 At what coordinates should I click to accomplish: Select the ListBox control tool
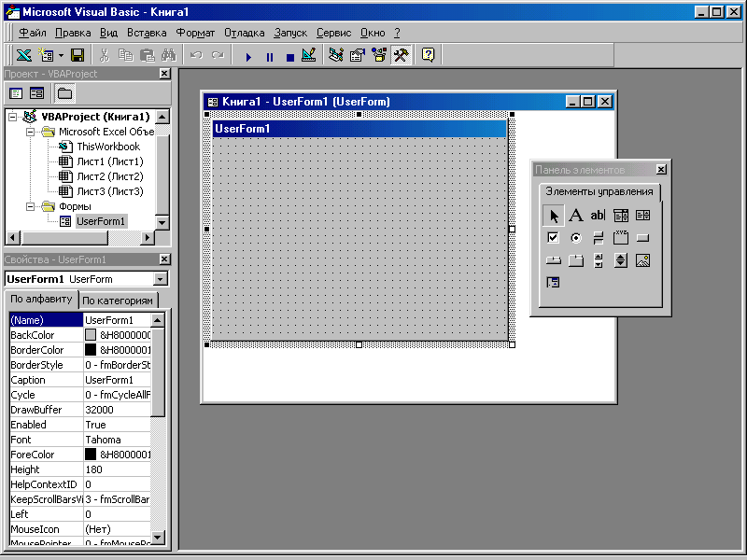coord(642,216)
